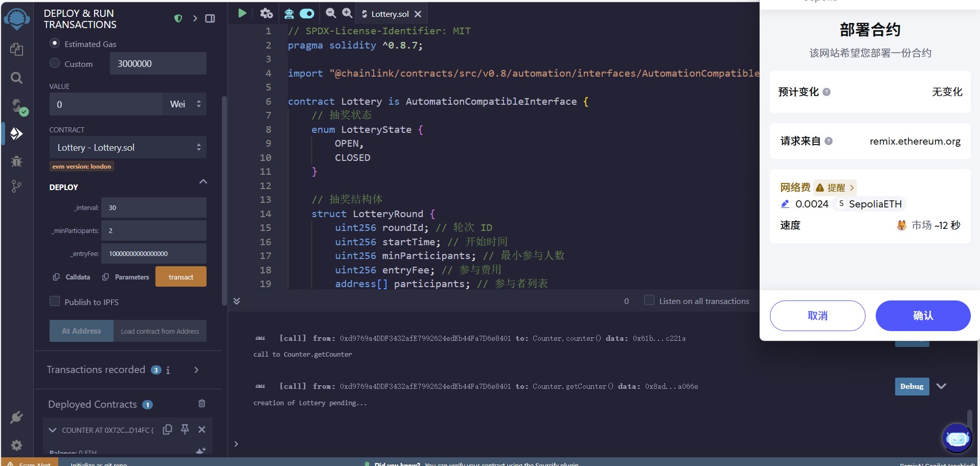This screenshot has width=980, height=466.
Task: Select the Estimated Gas radio button
Action: (x=55, y=43)
